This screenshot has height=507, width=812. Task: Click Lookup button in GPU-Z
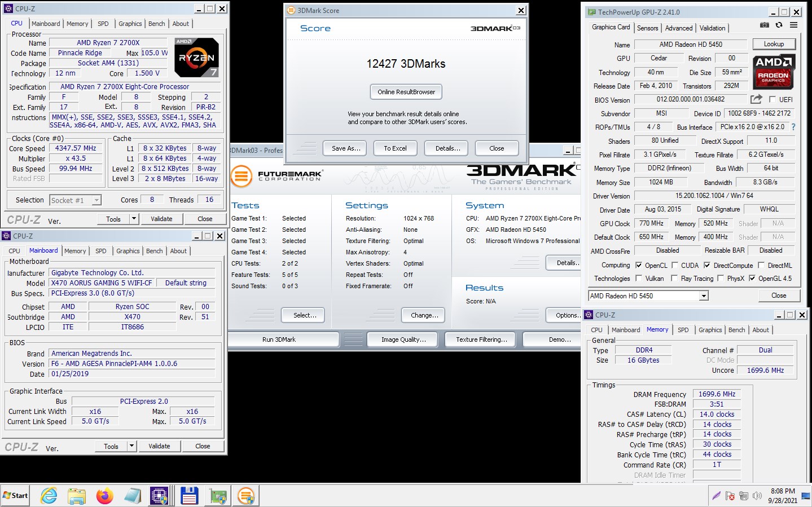click(774, 44)
